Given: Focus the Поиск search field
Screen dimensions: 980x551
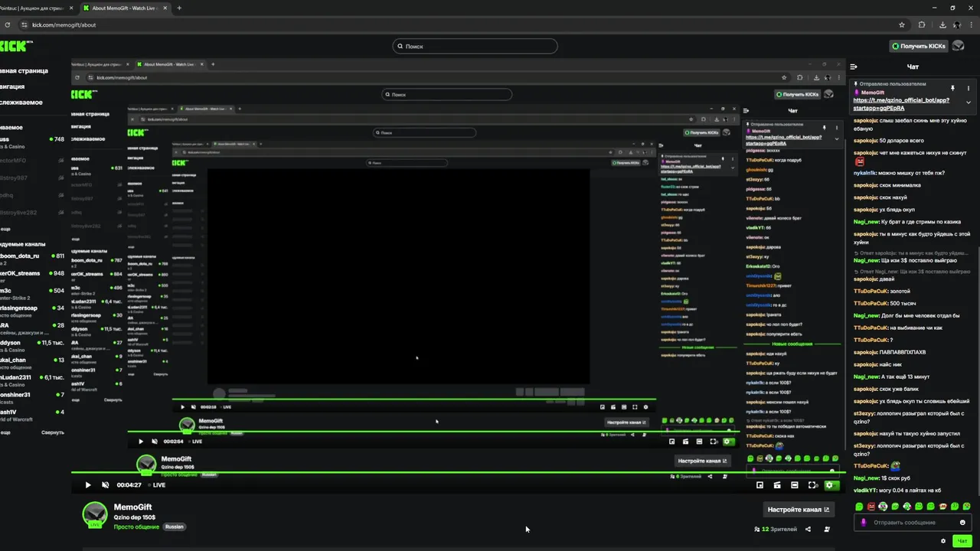Looking at the screenshot, I should pos(475,46).
